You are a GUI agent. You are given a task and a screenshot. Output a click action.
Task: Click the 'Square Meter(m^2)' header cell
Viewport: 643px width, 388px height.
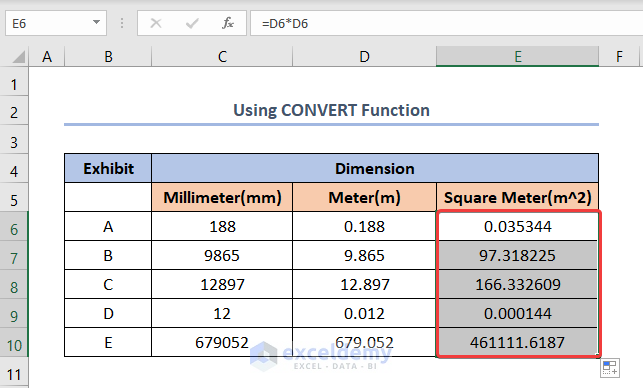tap(518, 197)
